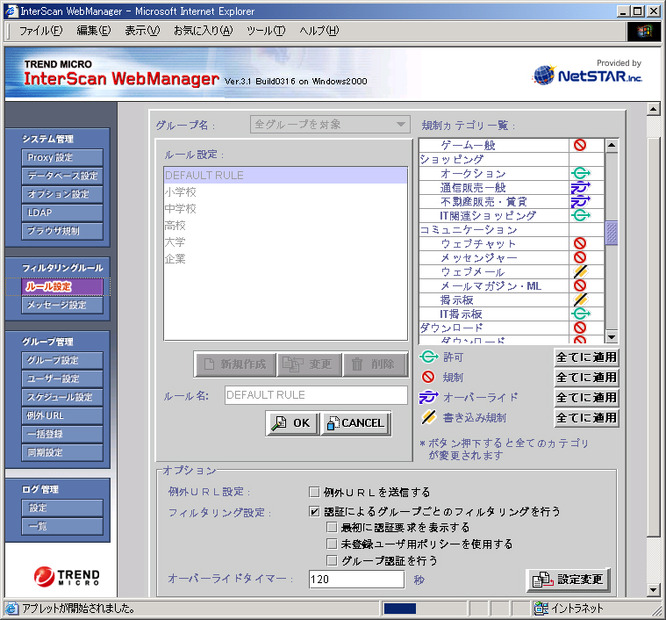Click the override icon beside 不動産販売・賃貸
The height and width of the screenshot is (620, 666).
pos(580,202)
